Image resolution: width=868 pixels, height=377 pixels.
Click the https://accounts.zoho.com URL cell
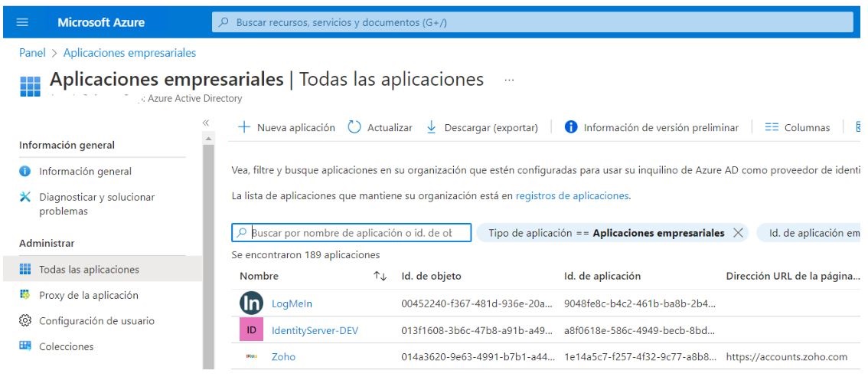coord(787,357)
